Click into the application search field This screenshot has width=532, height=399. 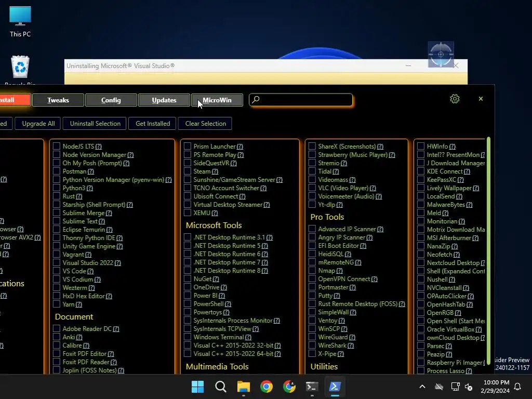click(301, 100)
